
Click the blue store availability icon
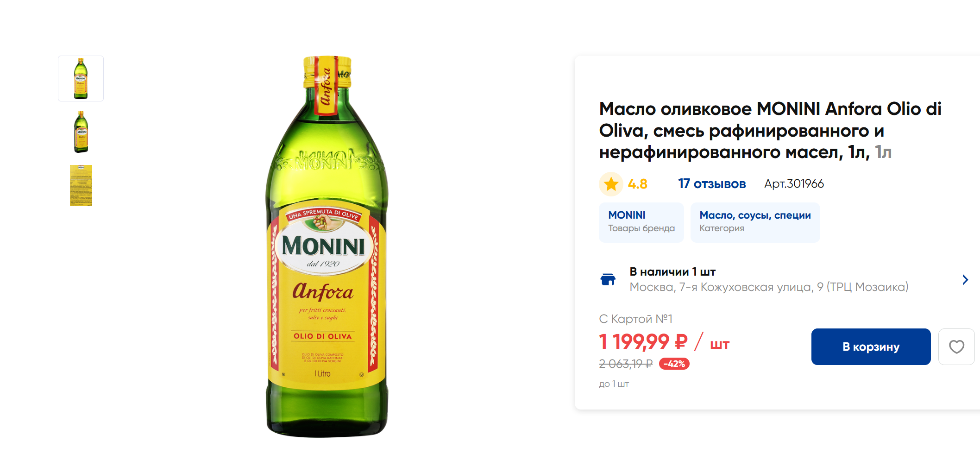coord(608,279)
